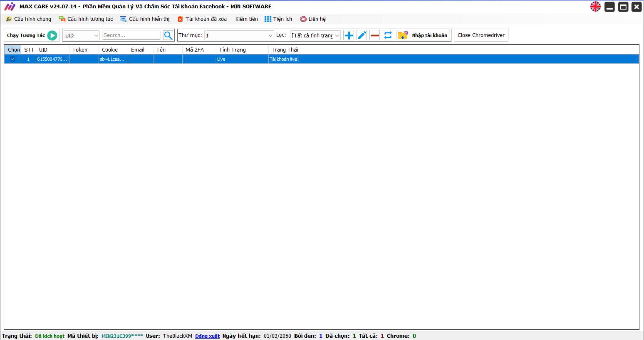
Task: Open the Cấu hình chung menu
Action: 29,19
